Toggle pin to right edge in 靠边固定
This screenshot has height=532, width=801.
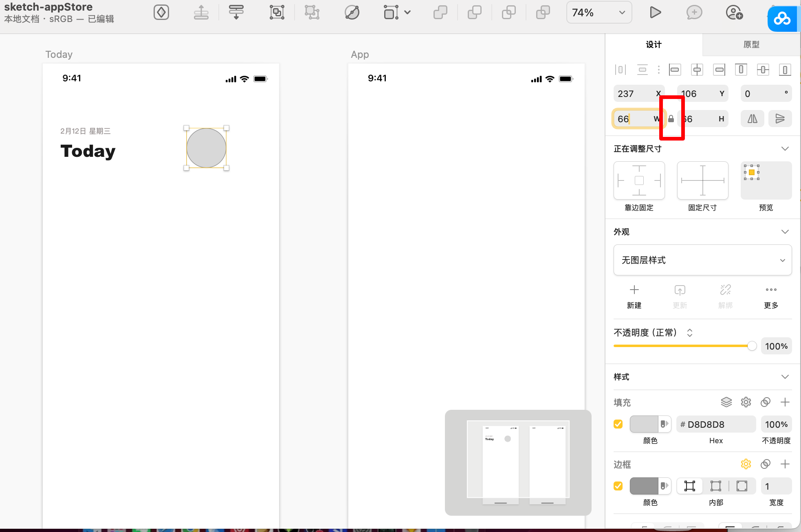tap(658, 180)
